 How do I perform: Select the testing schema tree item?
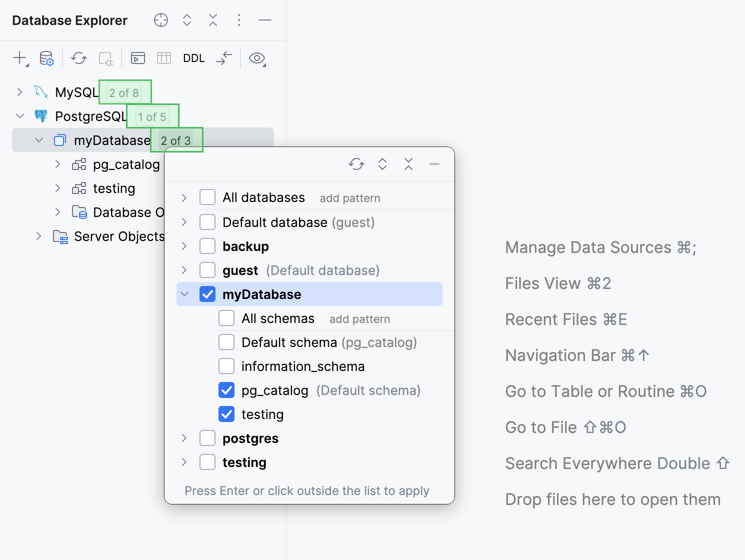point(114,188)
